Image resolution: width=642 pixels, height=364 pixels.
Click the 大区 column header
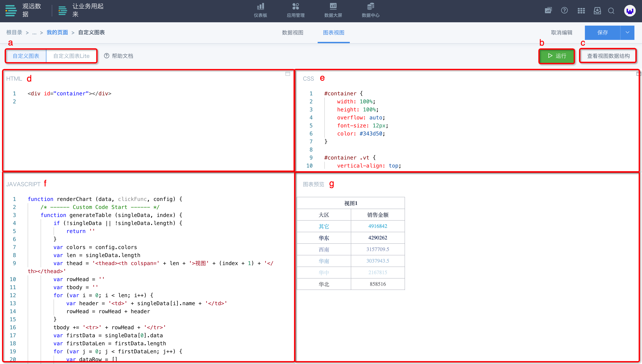[x=324, y=215]
